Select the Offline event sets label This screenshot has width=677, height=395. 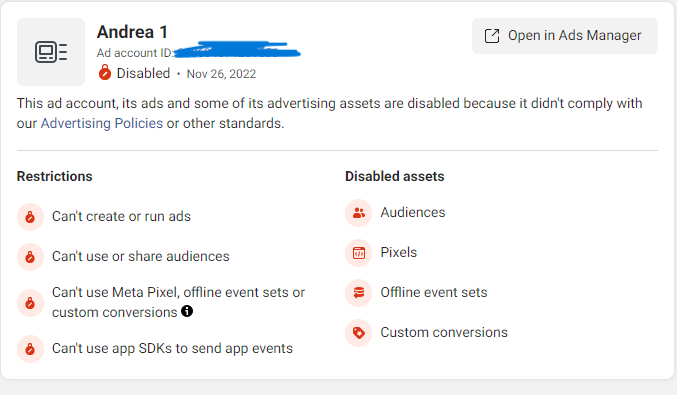[x=434, y=293]
